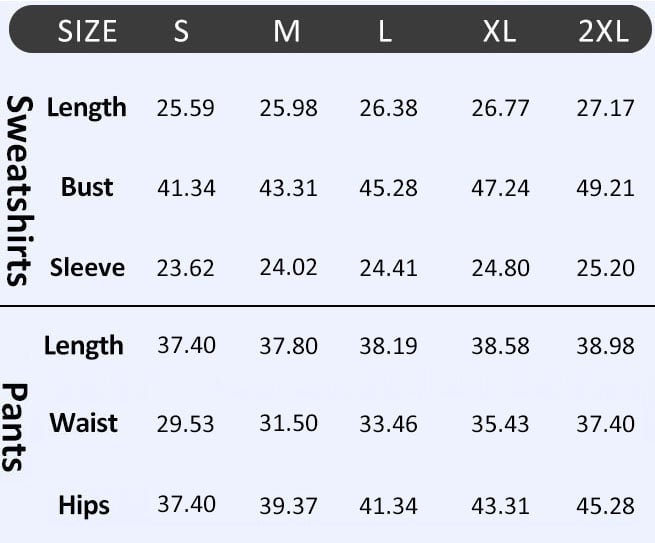Choose the XL size column header
Viewport: 655px width, 543px height.
point(499,31)
